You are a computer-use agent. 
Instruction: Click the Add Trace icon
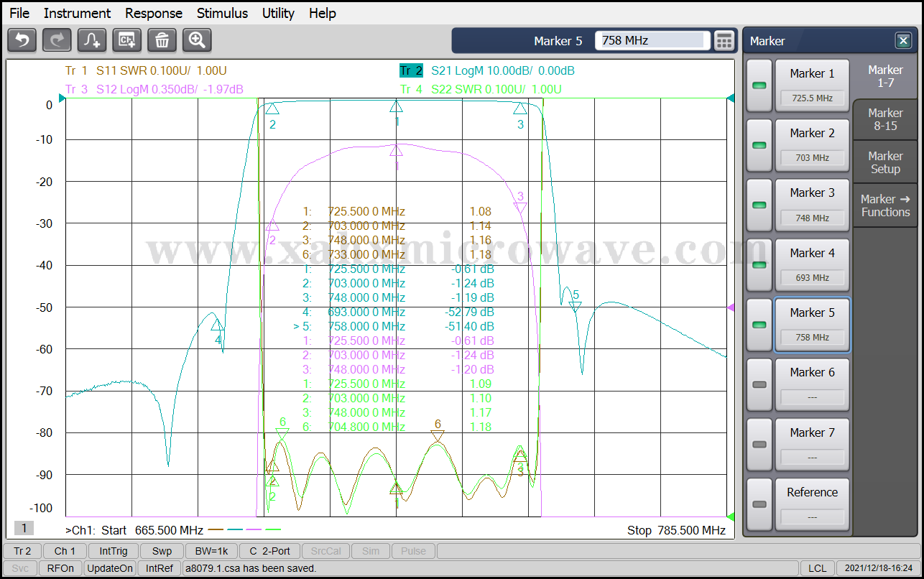(92, 40)
